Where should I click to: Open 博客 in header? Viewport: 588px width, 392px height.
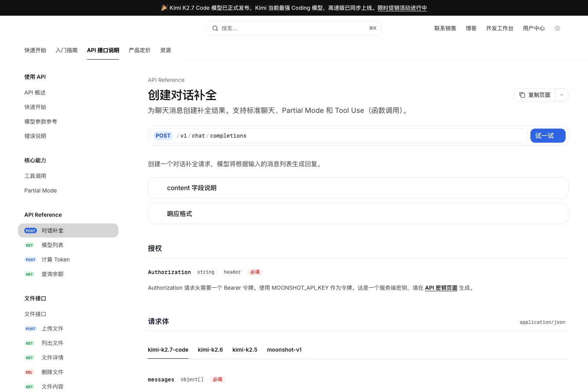[471, 28]
